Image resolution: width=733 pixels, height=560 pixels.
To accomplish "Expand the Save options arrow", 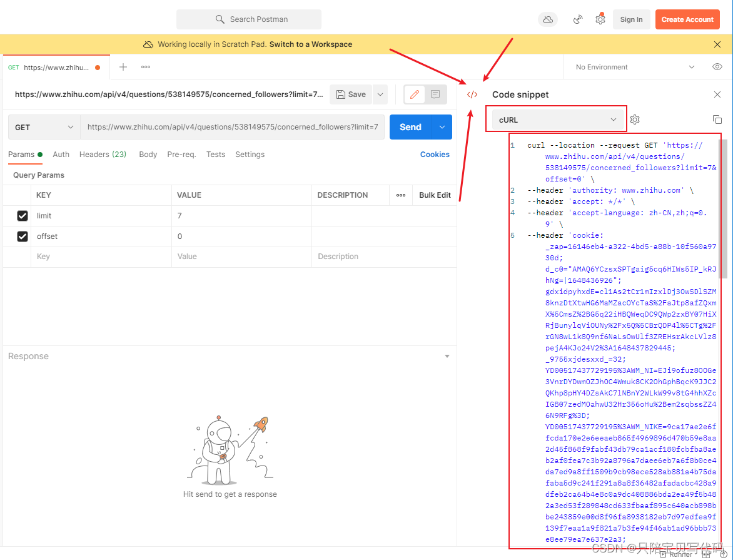I will (x=380, y=94).
